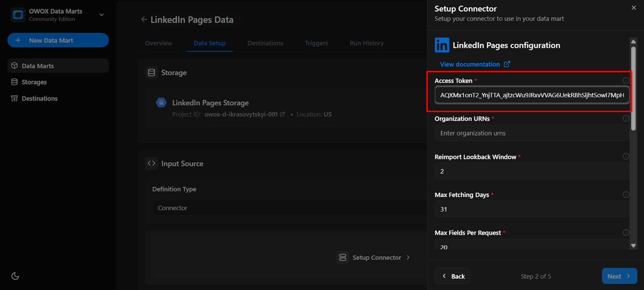Show info for Reimport Lookback Window
This screenshot has height=290, width=644.
(626, 157)
